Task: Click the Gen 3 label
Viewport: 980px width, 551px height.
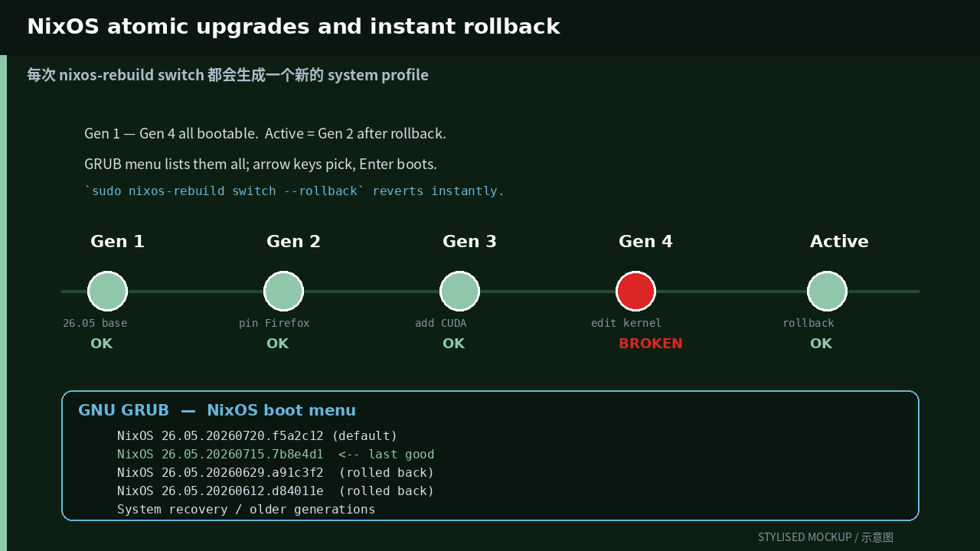Action: [x=469, y=242]
